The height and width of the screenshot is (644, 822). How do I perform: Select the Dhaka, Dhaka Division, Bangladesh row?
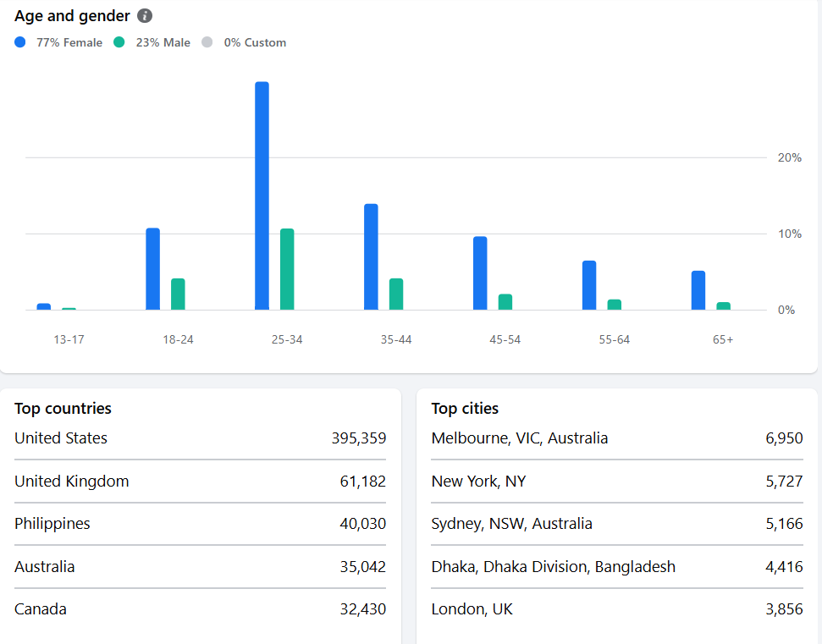point(617,566)
